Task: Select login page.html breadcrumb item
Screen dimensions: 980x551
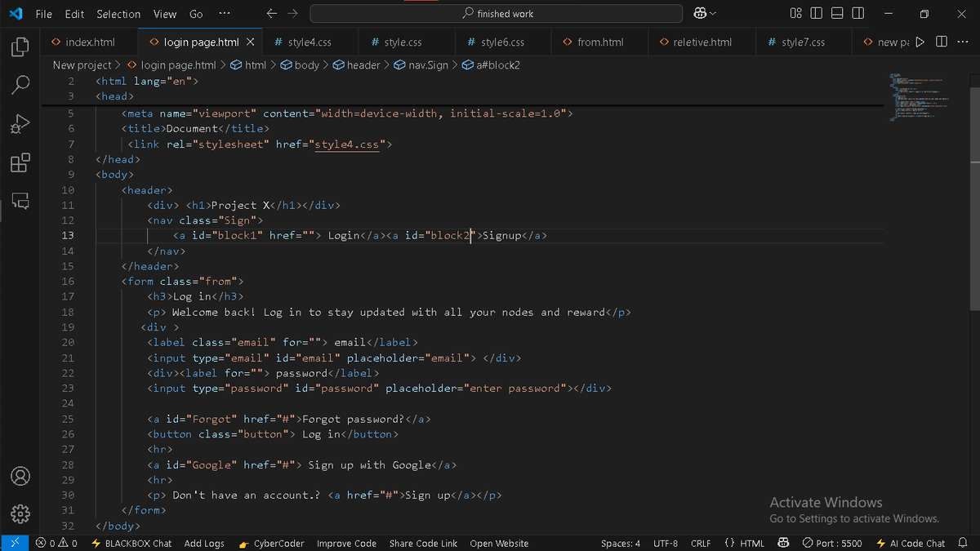Action: tap(171, 64)
